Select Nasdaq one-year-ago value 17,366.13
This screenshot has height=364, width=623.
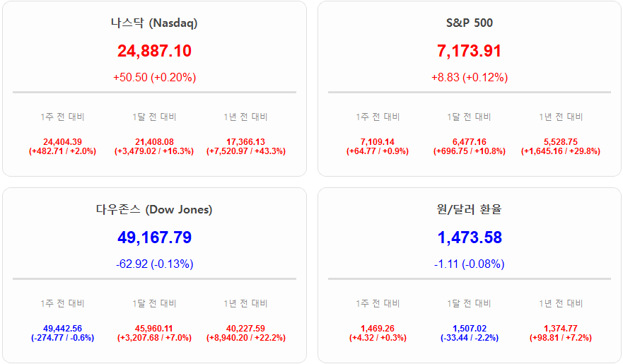pyautogui.click(x=246, y=142)
